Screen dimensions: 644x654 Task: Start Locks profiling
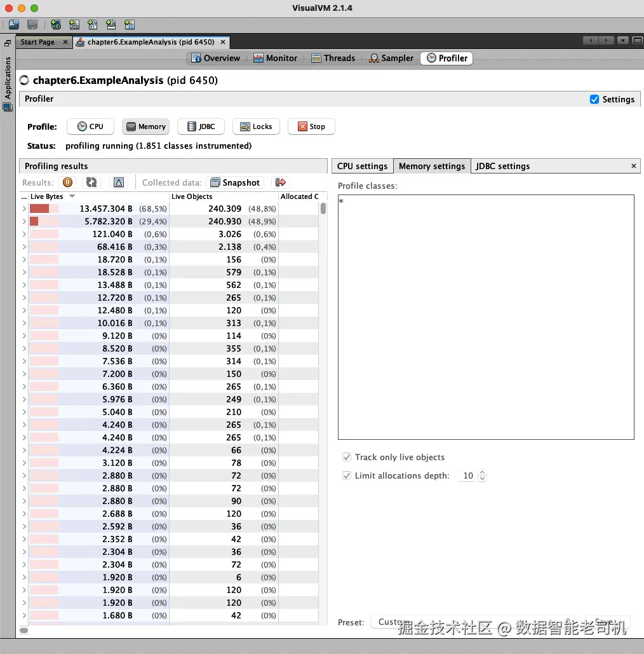pyautogui.click(x=257, y=126)
